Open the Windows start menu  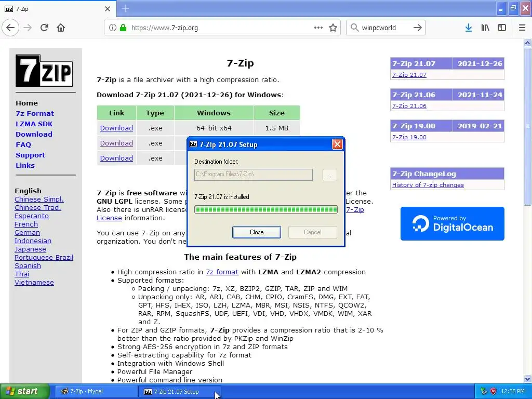point(24,392)
